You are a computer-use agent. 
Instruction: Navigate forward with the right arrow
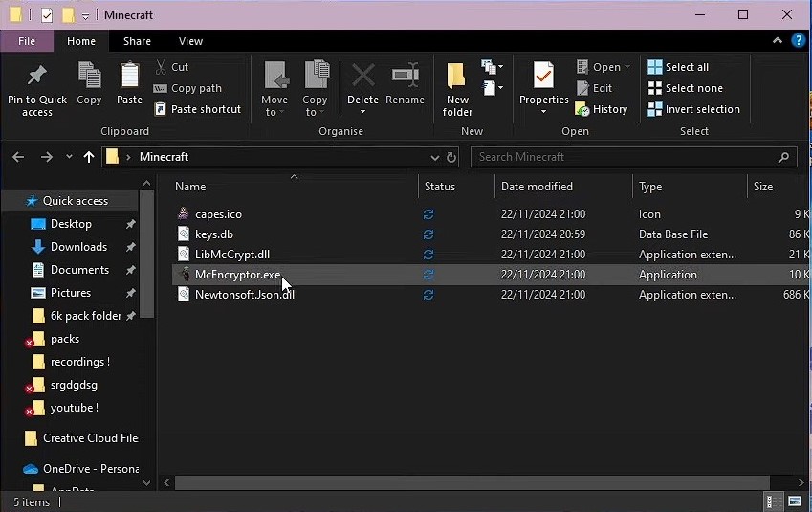pos(47,157)
